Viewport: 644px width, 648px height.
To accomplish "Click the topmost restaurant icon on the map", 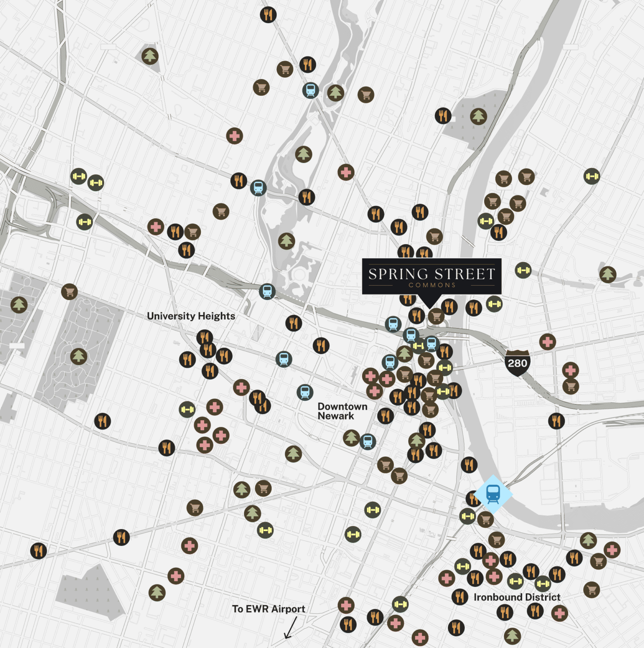I will [x=268, y=15].
